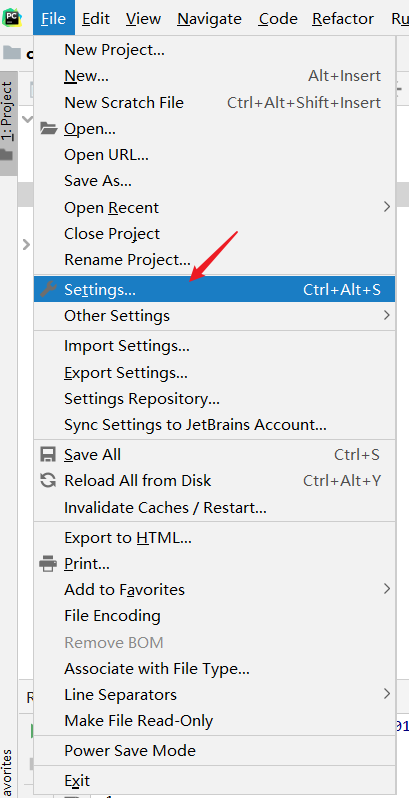Viewport: 409px width, 798px height.
Task: Click the wrench icon beside Settings
Action: (48, 289)
